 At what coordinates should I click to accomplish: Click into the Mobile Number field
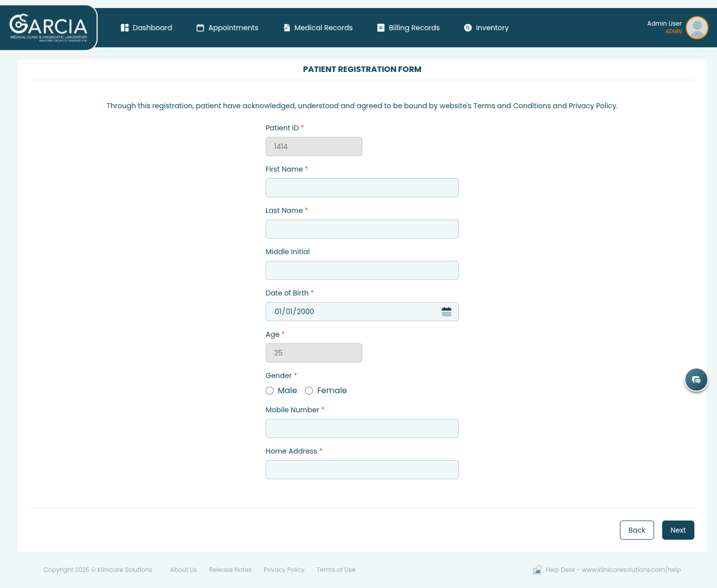[x=362, y=428]
